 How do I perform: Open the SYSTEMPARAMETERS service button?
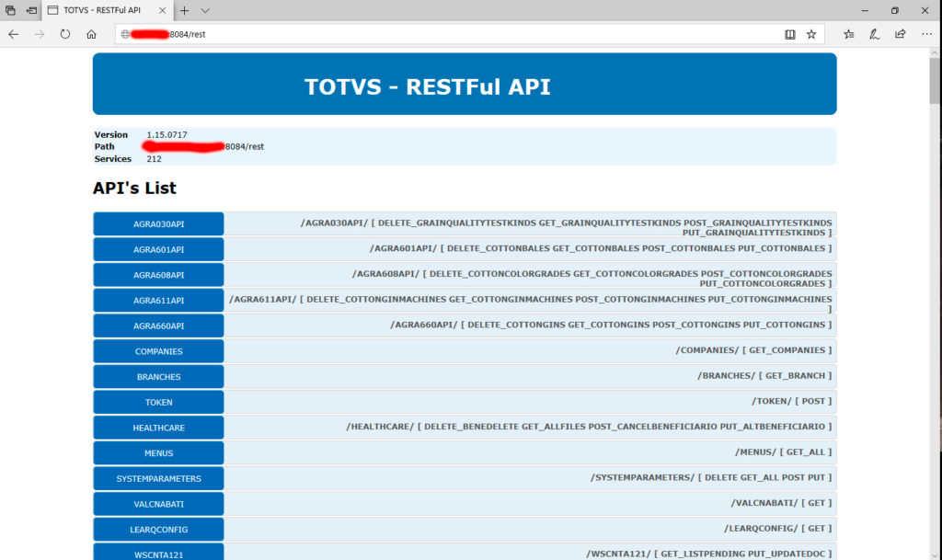[x=158, y=479]
